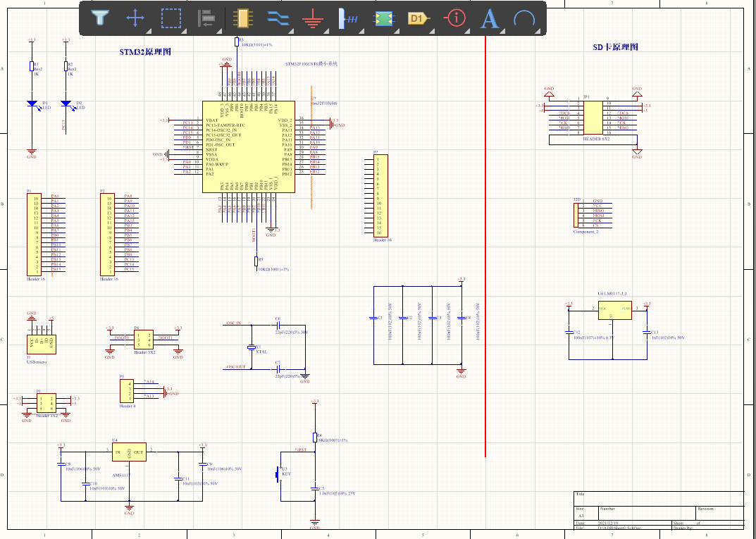Select the 'STM32原理图' title text
The height and width of the screenshot is (539, 756).
[x=145, y=52]
